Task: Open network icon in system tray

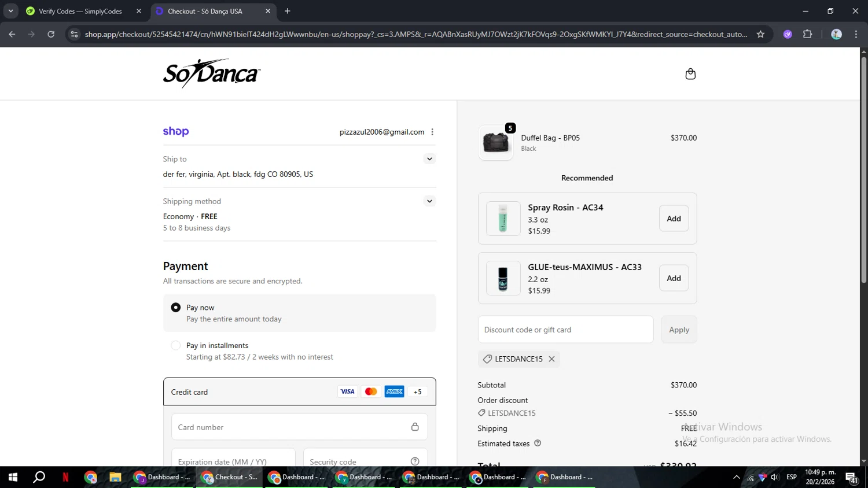Action: (x=751, y=477)
